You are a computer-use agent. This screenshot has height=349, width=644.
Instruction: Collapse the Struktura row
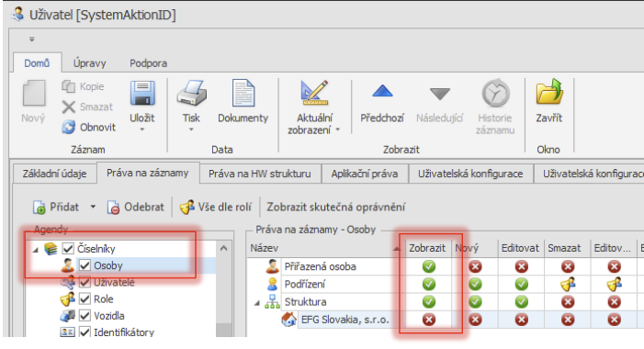(257, 303)
